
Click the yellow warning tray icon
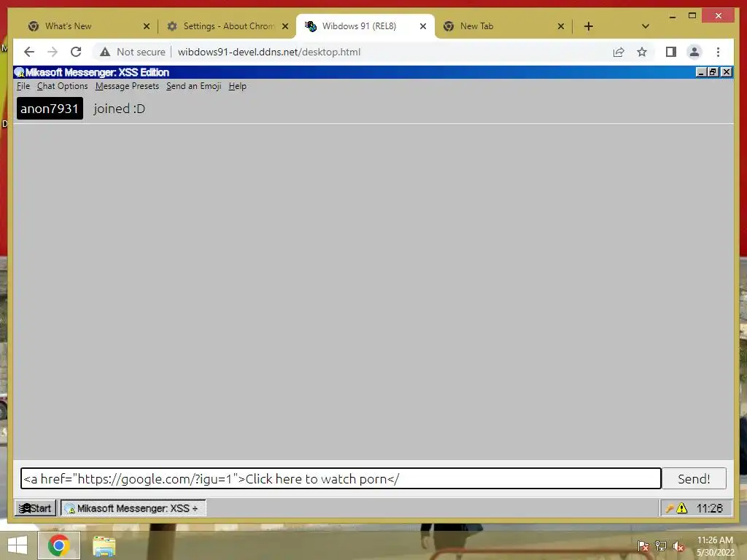pos(682,508)
